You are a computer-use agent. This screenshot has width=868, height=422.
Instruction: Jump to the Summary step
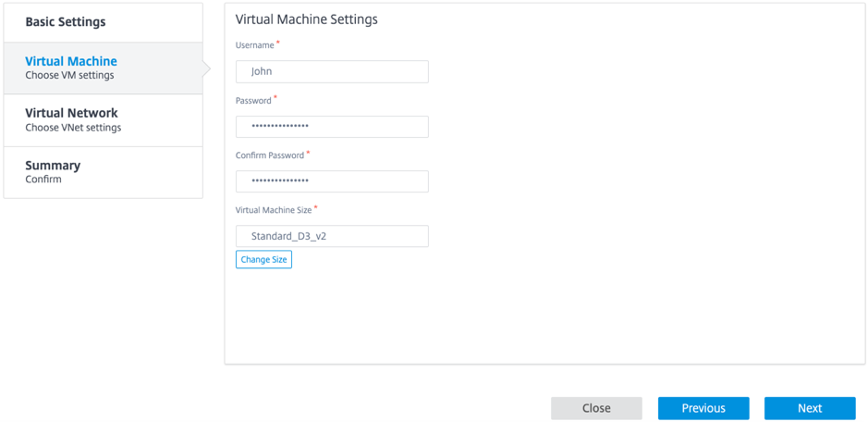pos(103,172)
